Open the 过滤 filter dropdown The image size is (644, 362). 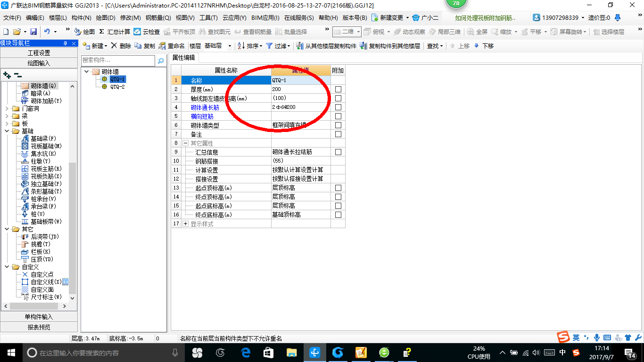click(x=289, y=46)
